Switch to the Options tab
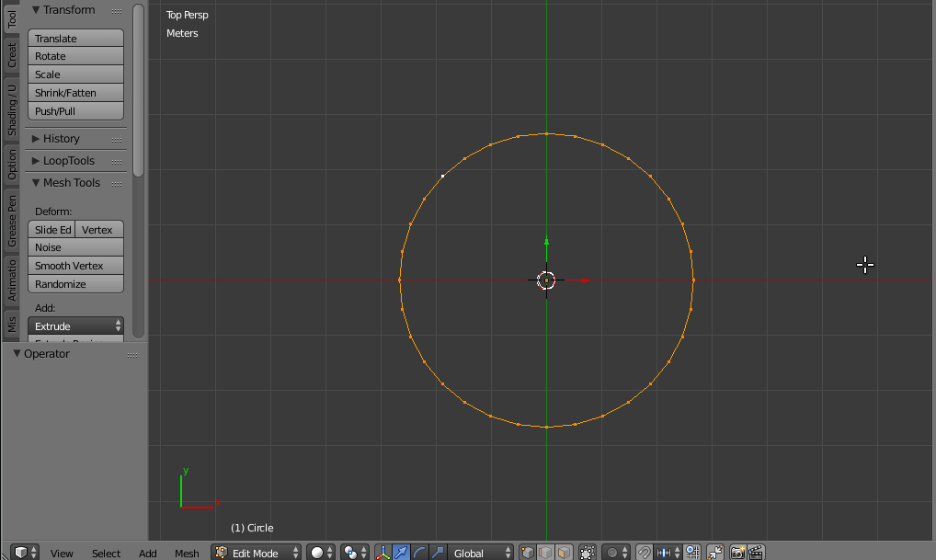This screenshot has width=936, height=560. [x=11, y=165]
